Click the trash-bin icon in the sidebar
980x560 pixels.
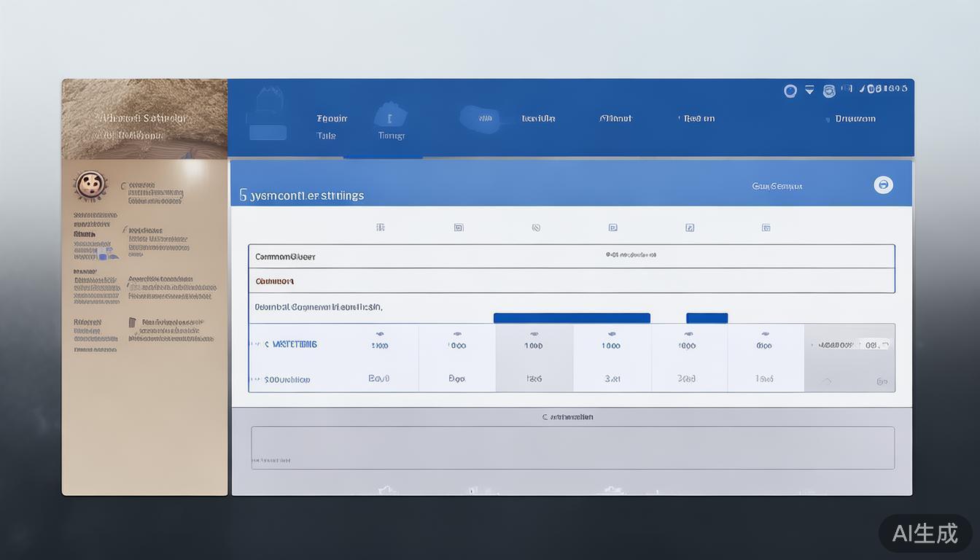tap(132, 322)
